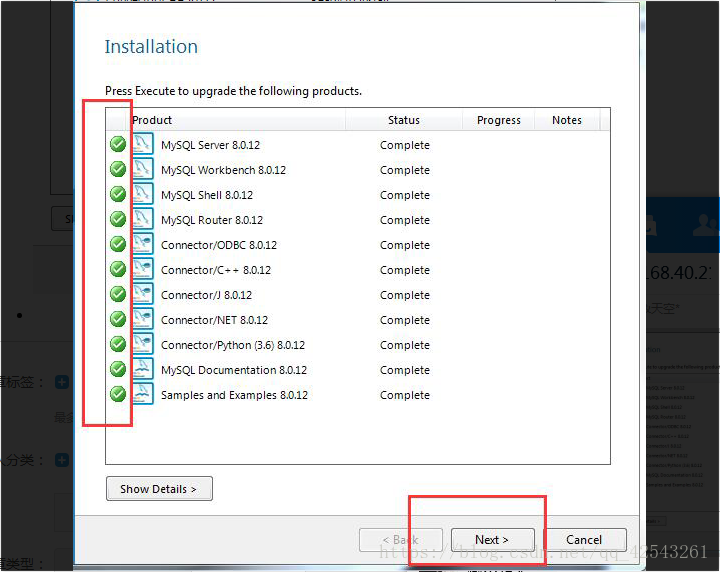Select the Connector/J 8.0.12 row text

click(x=207, y=295)
